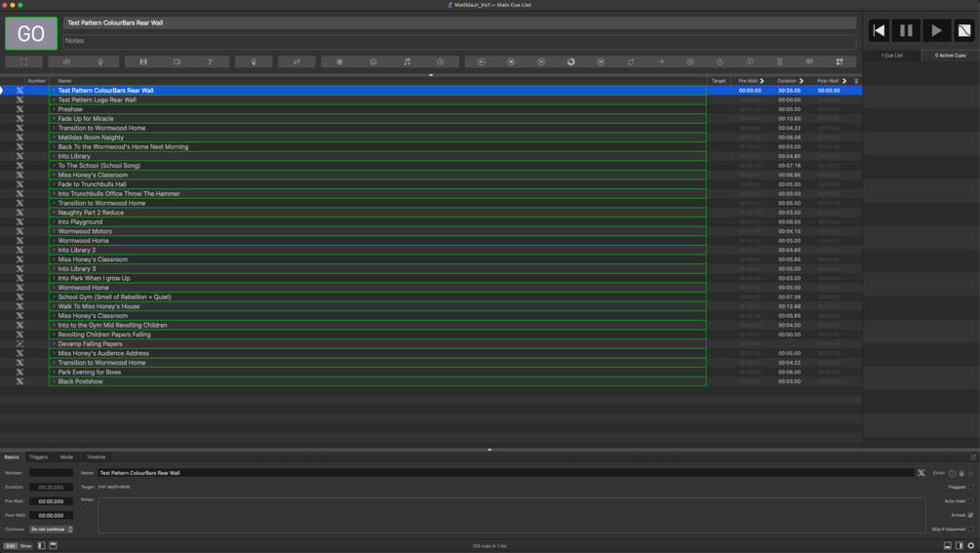
Task: Expand the Fade Up for Miracle group
Action: pos(54,119)
